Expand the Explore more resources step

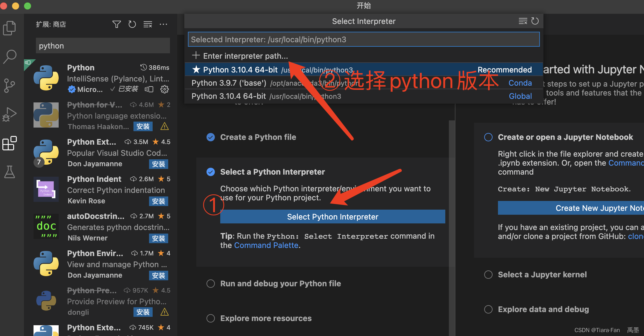266,318
